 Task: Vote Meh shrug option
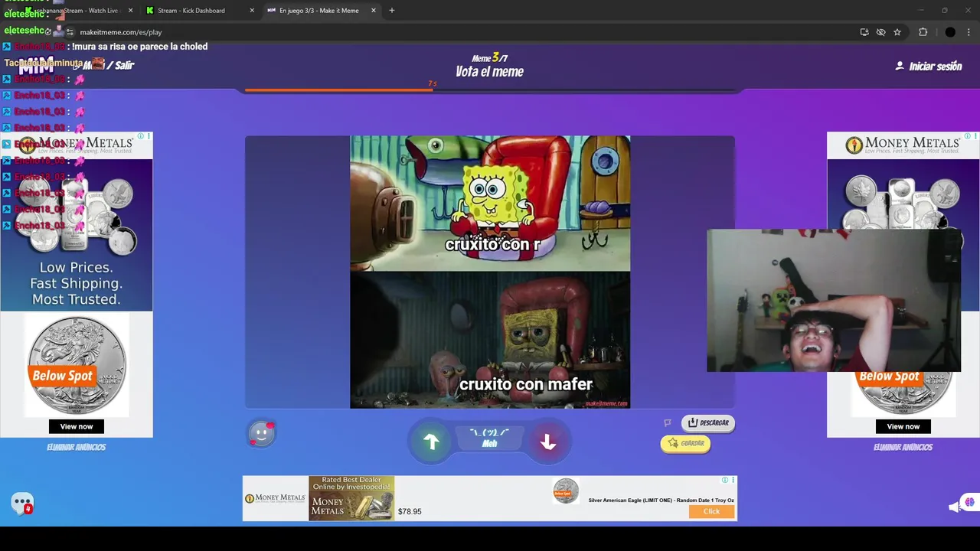(x=489, y=438)
